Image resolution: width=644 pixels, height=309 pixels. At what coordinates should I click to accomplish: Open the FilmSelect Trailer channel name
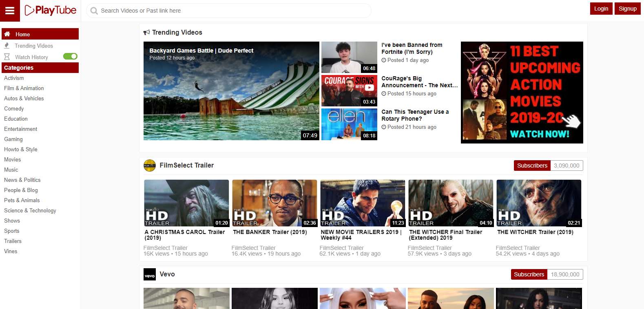[187, 166]
